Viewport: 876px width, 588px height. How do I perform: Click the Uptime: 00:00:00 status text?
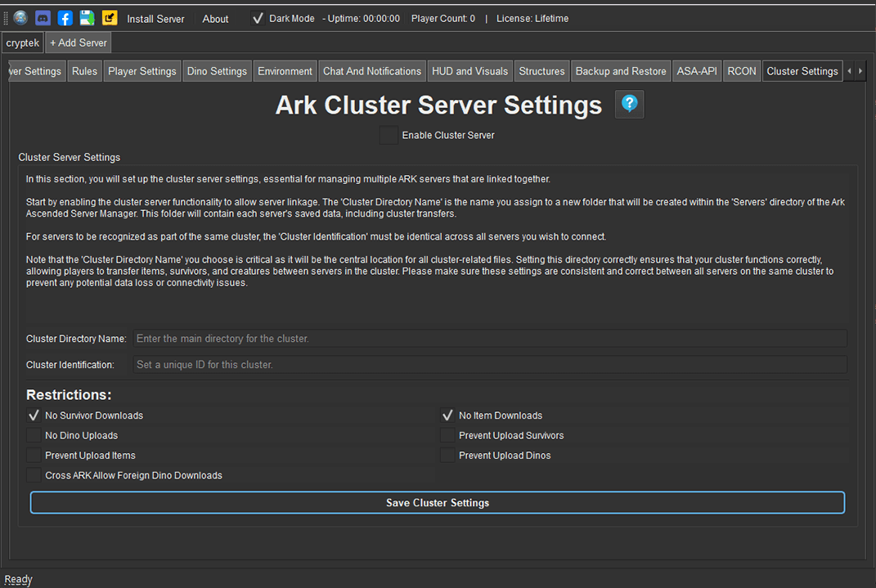click(364, 19)
